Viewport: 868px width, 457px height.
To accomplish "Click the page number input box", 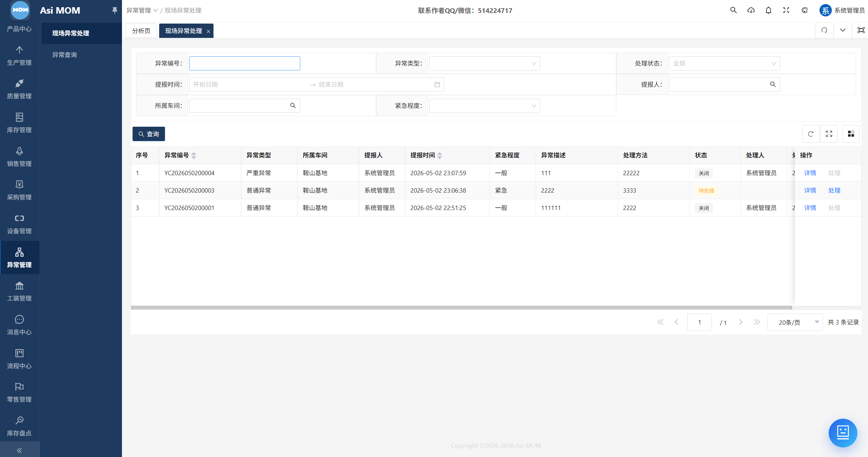I will [699, 322].
